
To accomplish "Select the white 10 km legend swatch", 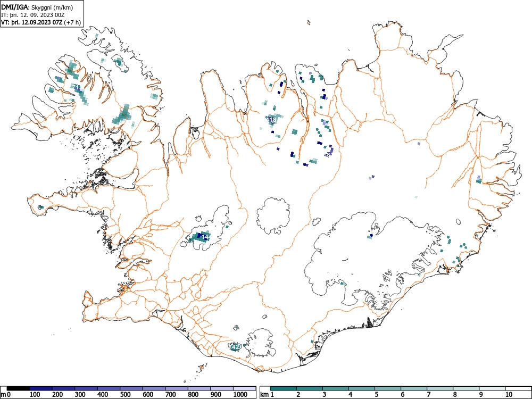I will click(x=518, y=388).
